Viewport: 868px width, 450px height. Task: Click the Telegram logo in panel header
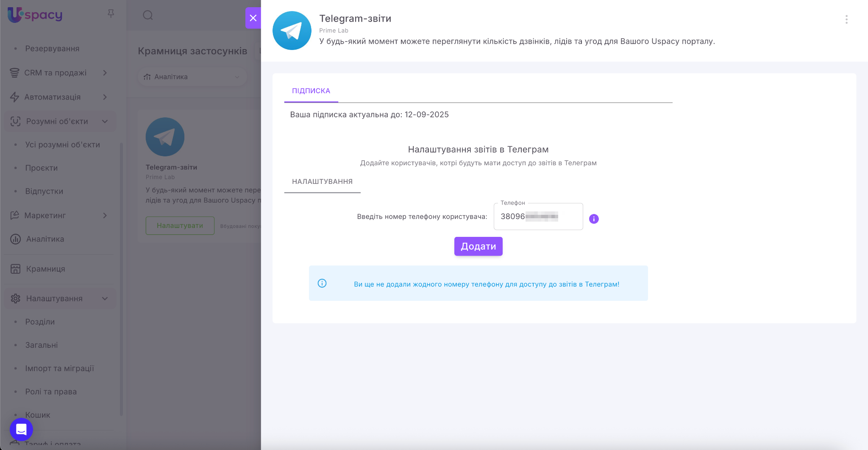pos(292,31)
